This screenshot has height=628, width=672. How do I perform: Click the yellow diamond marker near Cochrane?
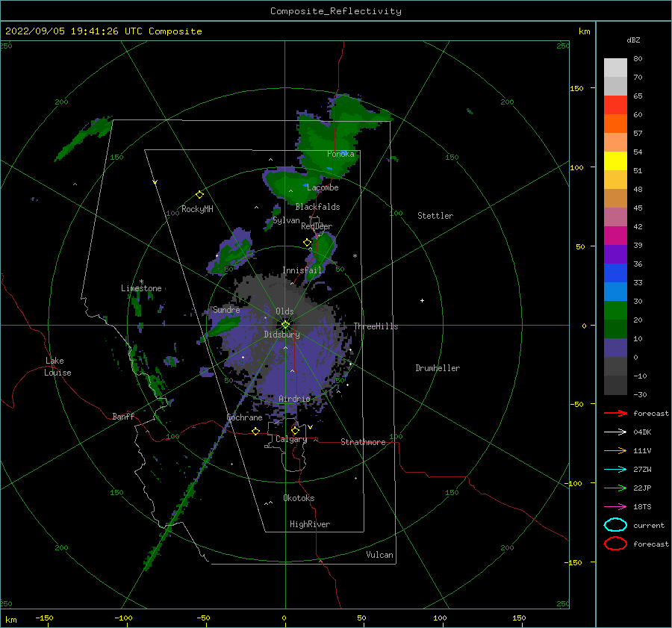(256, 431)
